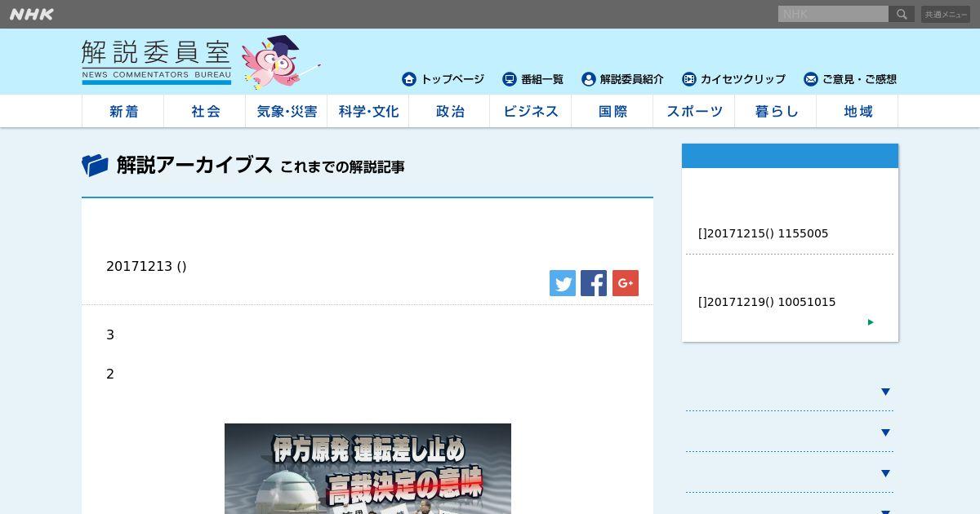Open the カイセツクリップ link
980x514 pixels.
point(743,79)
